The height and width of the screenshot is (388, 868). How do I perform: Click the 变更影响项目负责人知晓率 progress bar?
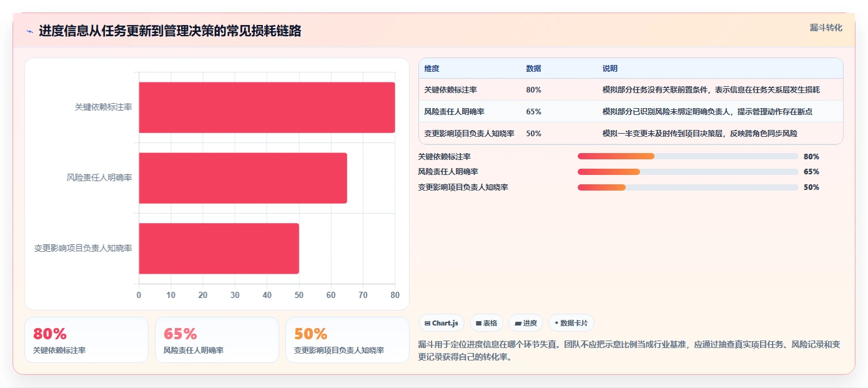[x=688, y=187]
